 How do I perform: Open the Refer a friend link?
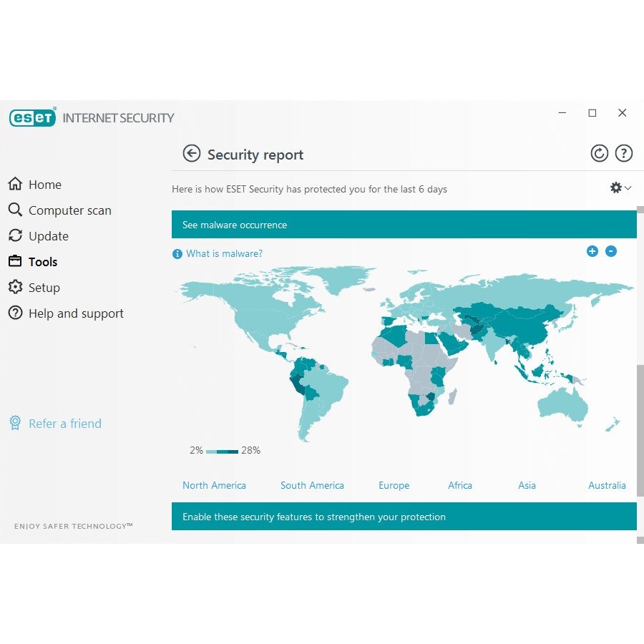65,424
